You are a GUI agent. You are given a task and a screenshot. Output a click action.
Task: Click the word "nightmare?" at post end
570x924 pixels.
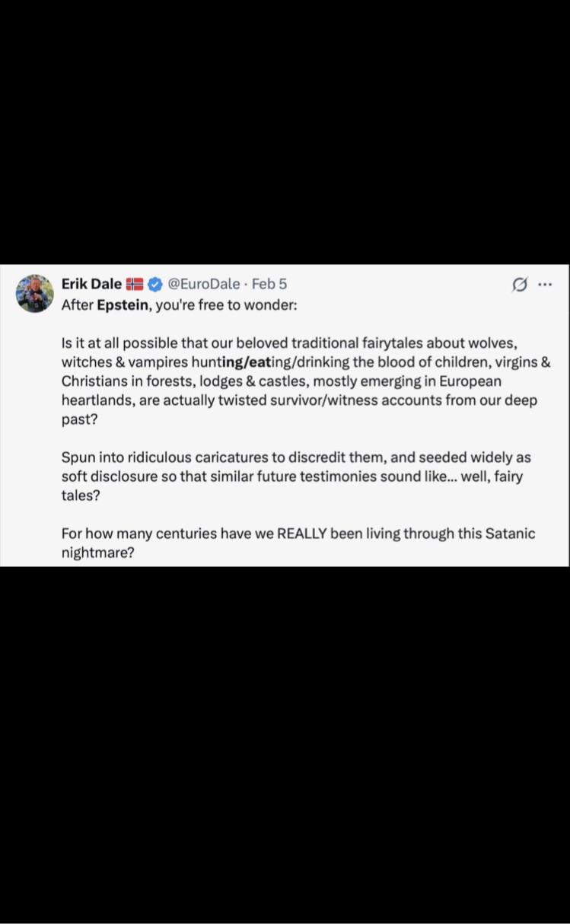coord(97,553)
